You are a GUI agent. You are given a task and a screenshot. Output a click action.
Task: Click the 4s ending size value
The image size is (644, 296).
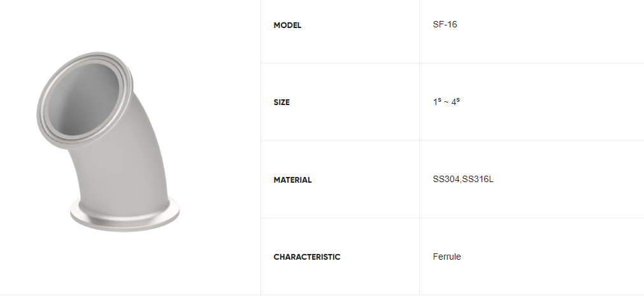455,102
